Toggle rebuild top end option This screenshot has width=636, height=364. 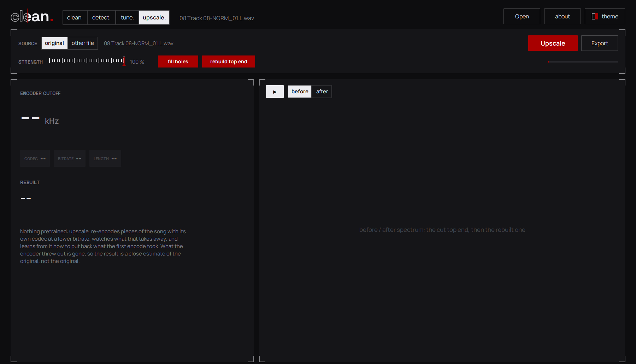229,61
